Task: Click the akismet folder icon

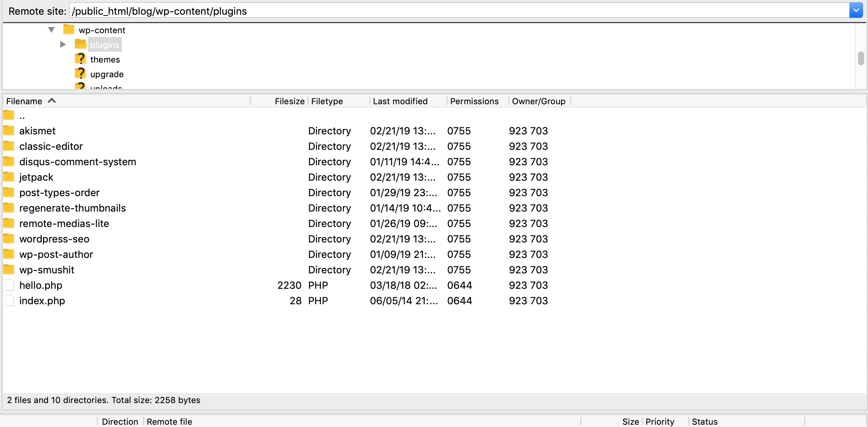Action: coord(8,130)
